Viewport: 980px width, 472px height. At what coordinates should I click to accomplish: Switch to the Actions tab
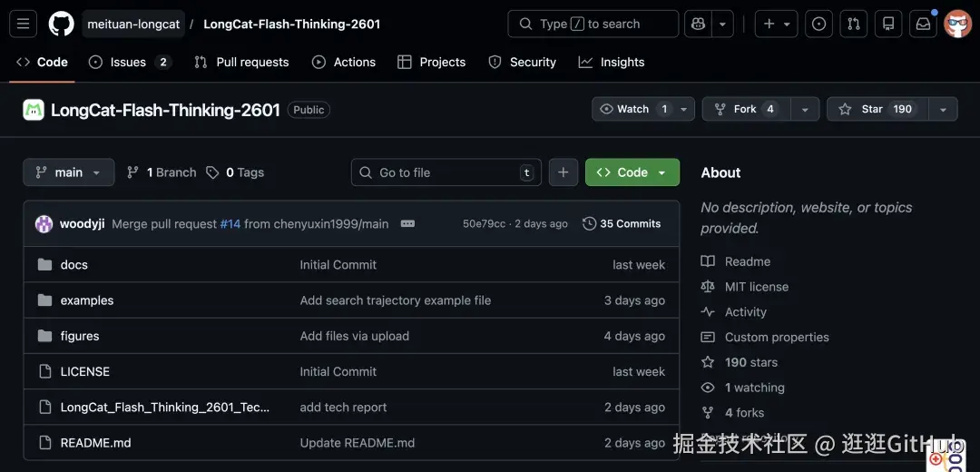[x=344, y=62]
